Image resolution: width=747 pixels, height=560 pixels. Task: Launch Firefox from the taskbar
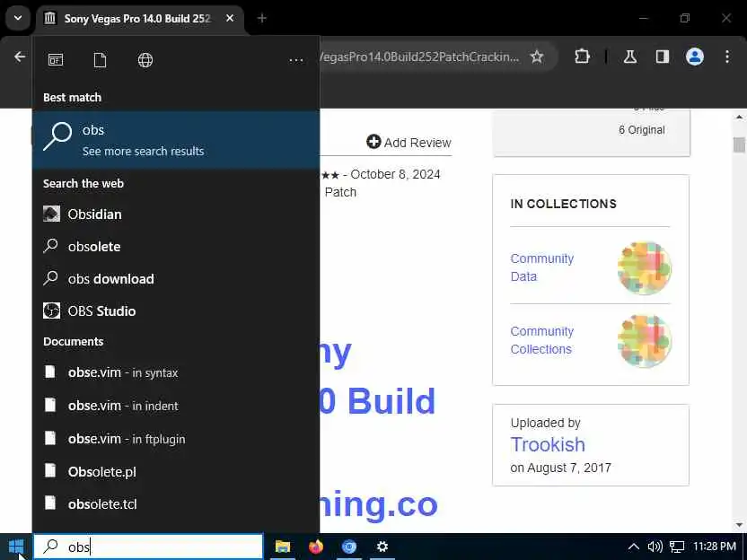click(316, 547)
